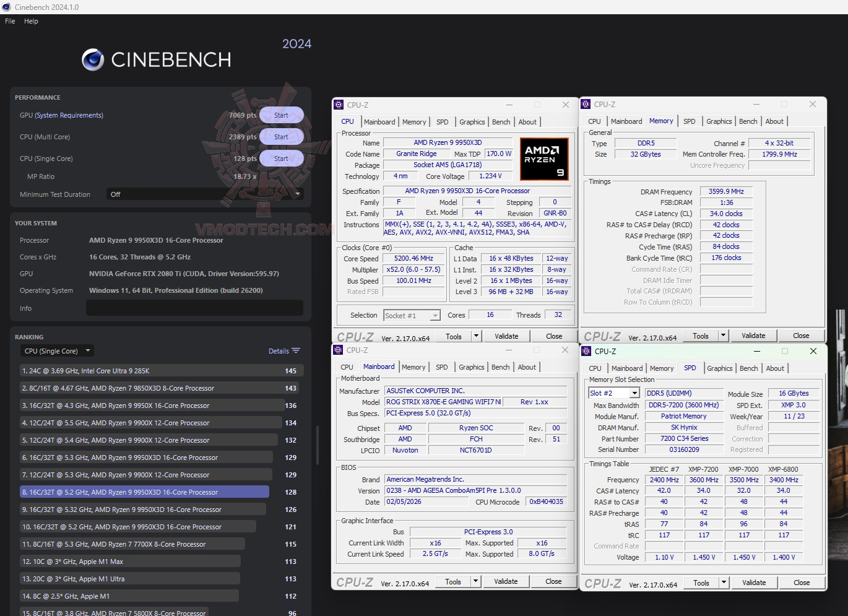
Task: Click the XMP-7200 frequency 3600 MHz cell
Action: (x=704, y=480)
